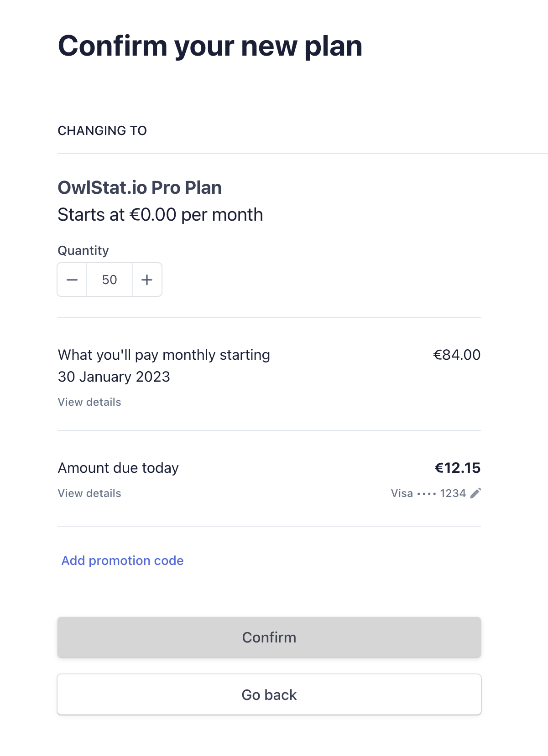Confirm the new plan change
Viewport: 548px width, 756px height.
tap(269, 637)
